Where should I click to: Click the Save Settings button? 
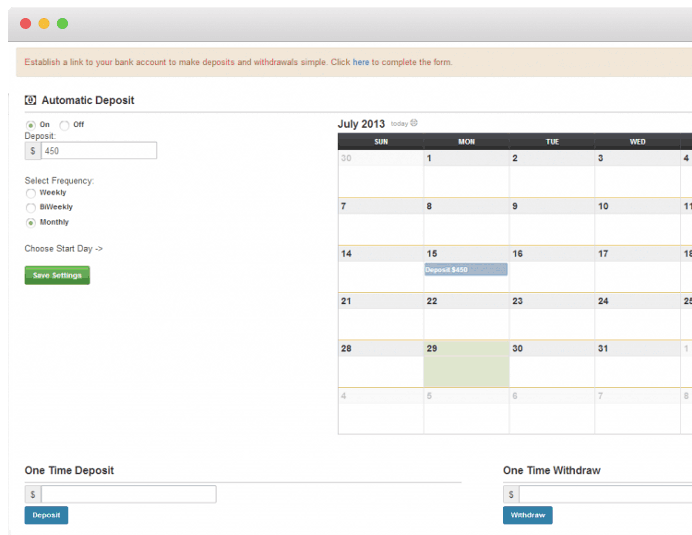coord(57,275)
